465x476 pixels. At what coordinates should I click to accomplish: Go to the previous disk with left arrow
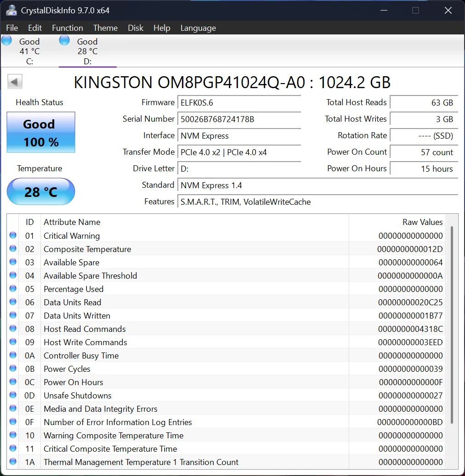15,82
